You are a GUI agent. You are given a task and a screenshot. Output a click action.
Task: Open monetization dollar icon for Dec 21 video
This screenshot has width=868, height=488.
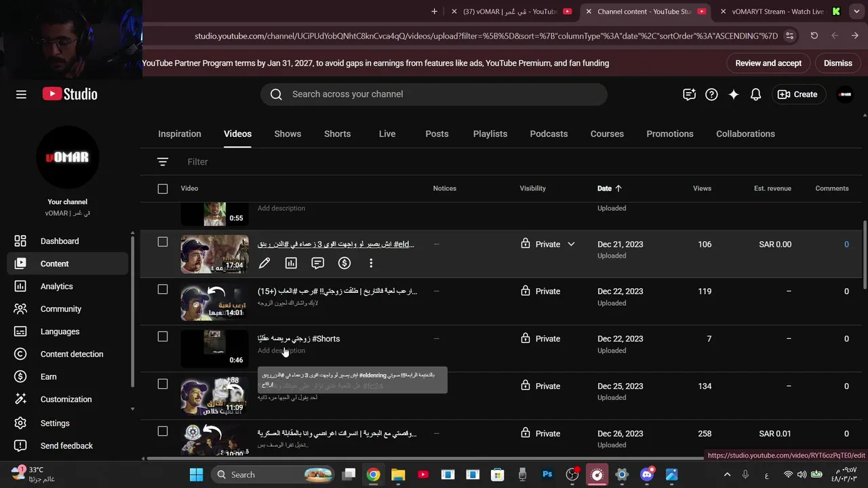(x=344, y=263)
